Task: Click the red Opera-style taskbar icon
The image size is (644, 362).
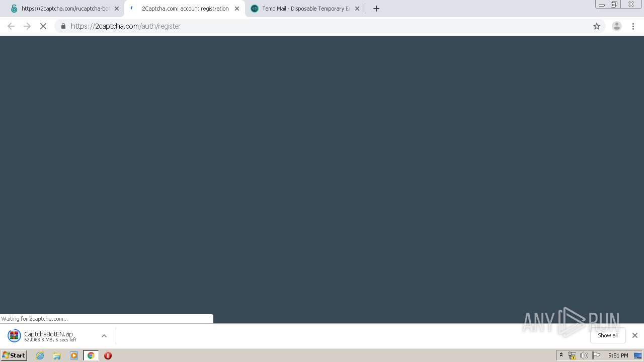Action: pos(108,355)
